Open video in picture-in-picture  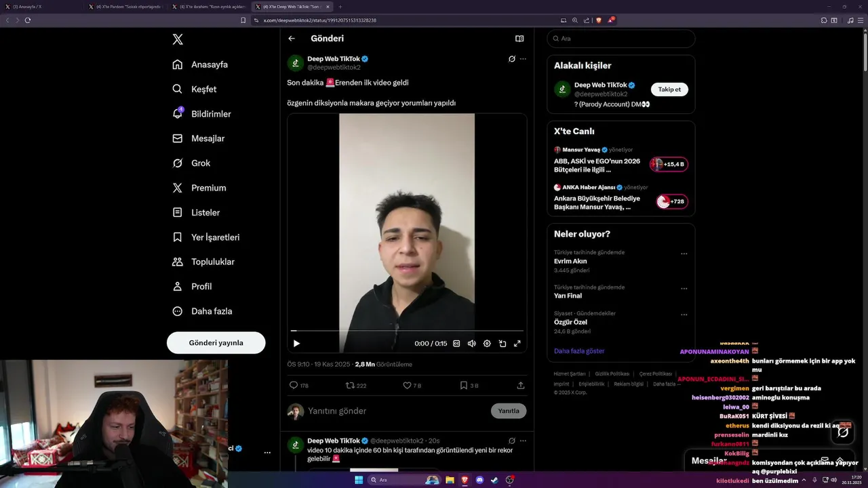point(502,344)
